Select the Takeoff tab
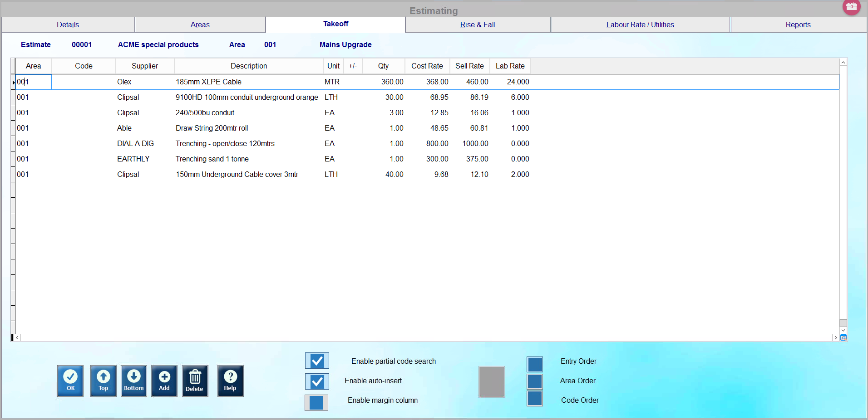Viewport: 868px width, 420px height. [x=335, y=24]
